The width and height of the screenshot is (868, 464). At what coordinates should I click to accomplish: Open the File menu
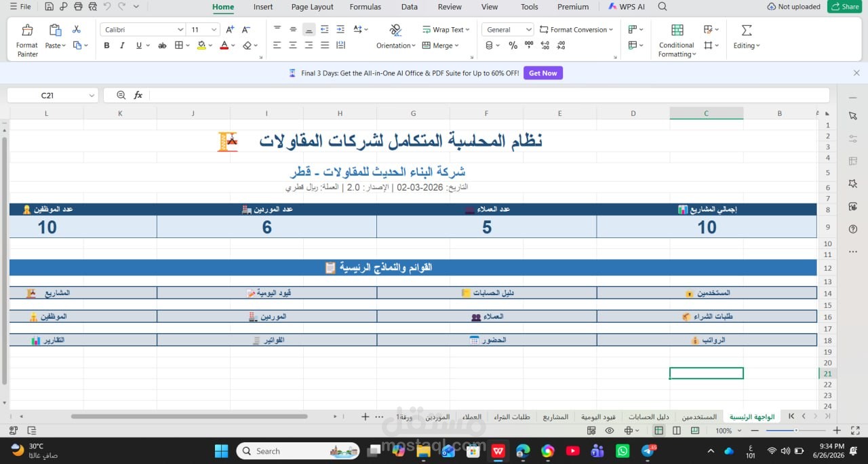click(x=21, y=7)
